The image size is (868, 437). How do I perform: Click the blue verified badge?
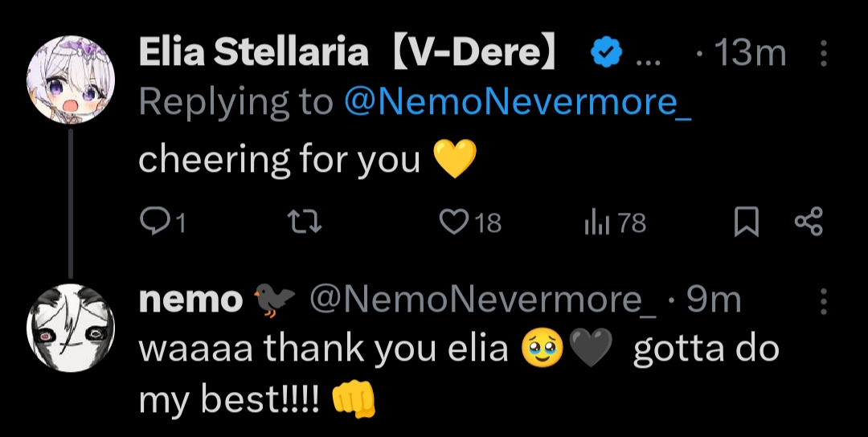coord(607,54)
